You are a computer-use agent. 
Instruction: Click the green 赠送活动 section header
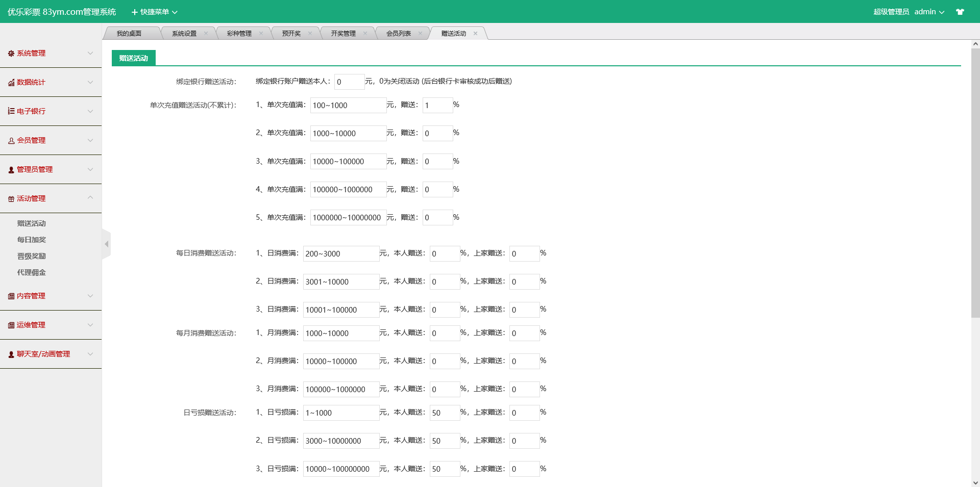134,58
